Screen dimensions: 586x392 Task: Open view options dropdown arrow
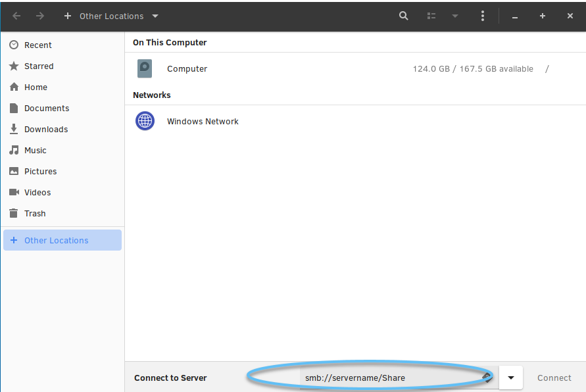[455, 16]
